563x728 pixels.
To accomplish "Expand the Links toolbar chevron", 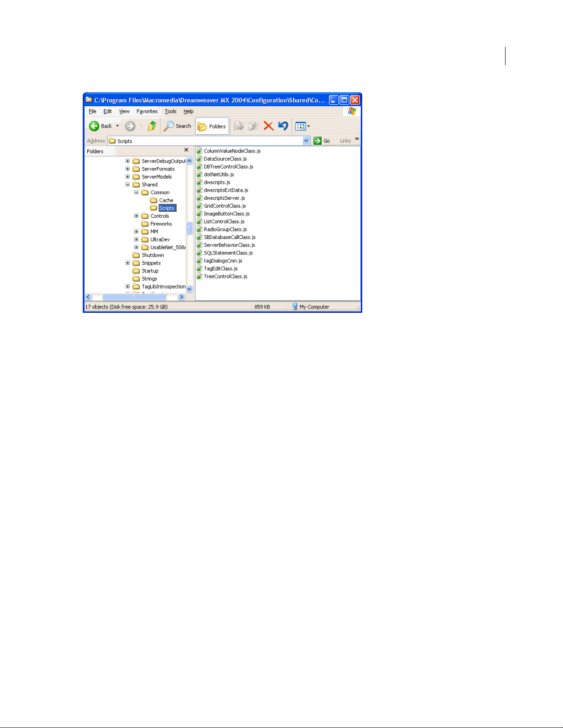I will coord(357,139).
